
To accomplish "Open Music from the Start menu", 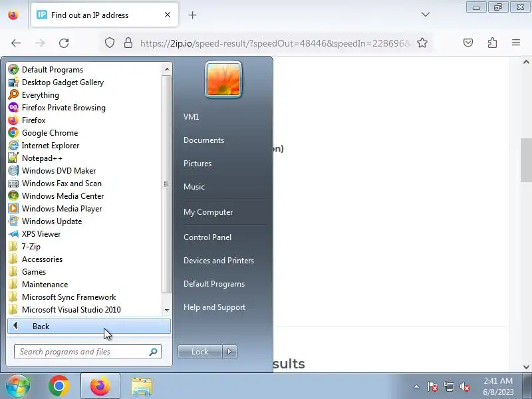I will 194,187.
